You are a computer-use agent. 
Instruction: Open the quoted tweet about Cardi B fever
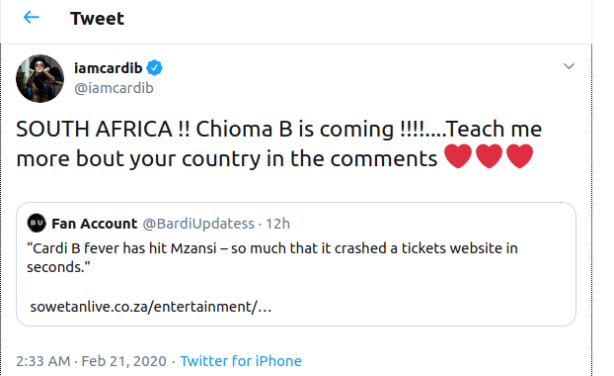point(296,264)
